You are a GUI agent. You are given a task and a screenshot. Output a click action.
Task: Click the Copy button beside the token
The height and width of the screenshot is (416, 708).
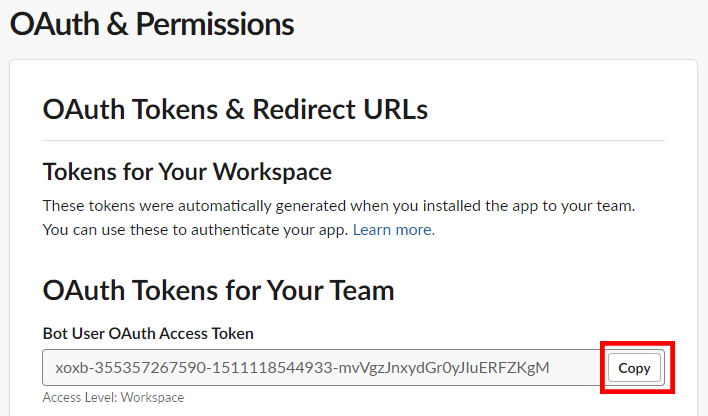[634, 368]
